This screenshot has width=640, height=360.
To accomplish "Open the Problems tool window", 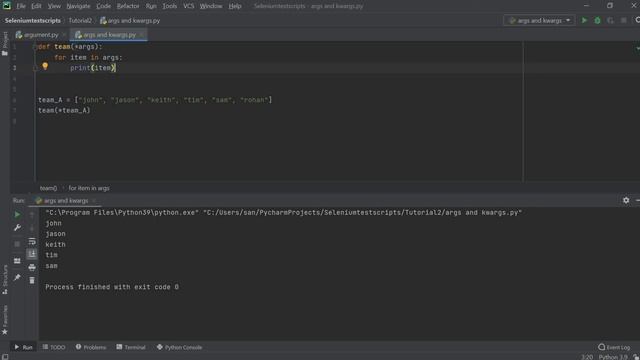I will click(x=91, y=347).
